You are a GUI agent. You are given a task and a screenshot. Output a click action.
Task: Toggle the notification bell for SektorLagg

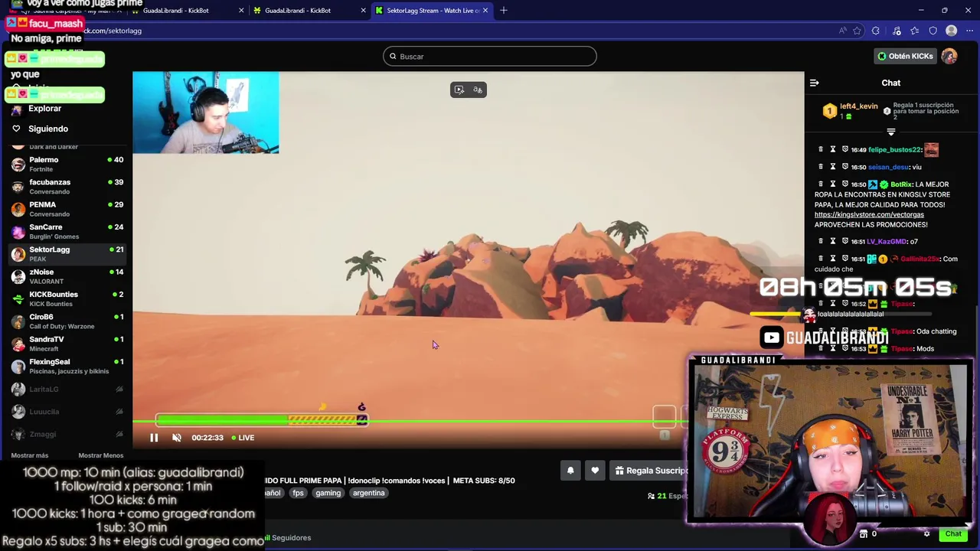tap(570, 471)
